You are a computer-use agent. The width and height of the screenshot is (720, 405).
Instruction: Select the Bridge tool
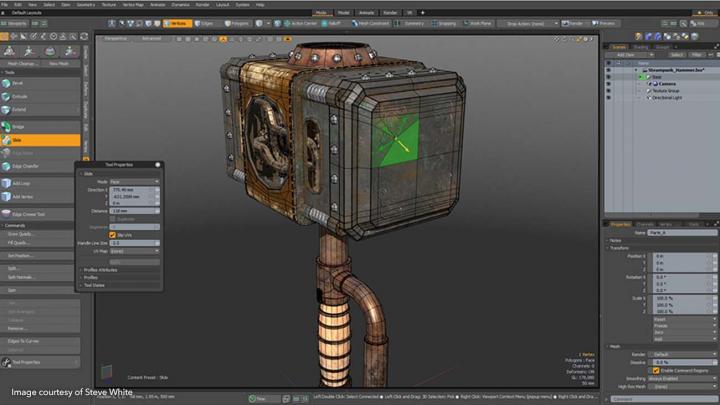[40, 126]
